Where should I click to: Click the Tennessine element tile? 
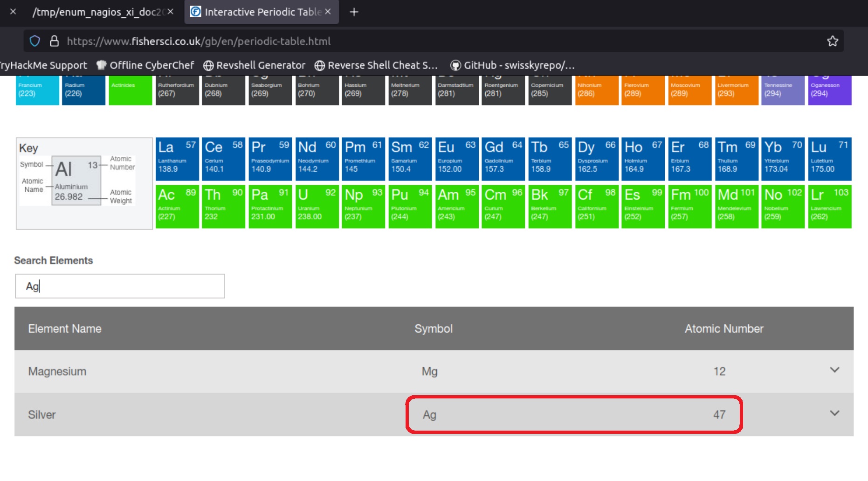pyautogui.click(x=783, y=90)
